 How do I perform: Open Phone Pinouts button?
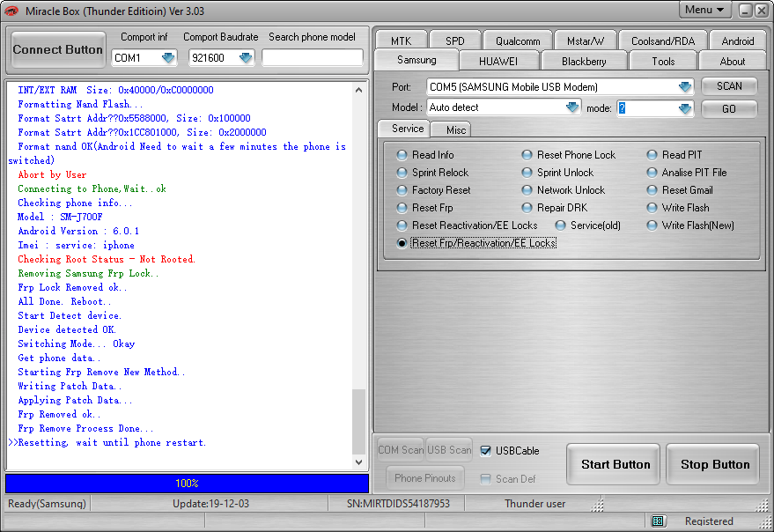[425, 477]
